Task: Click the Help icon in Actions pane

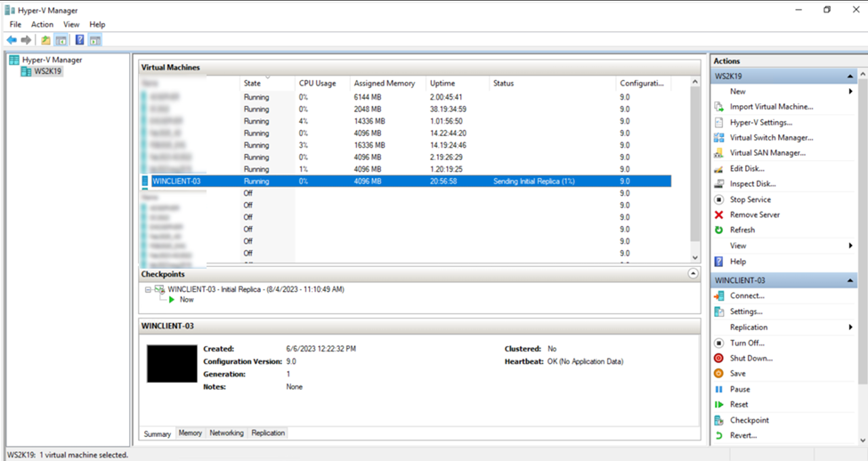Action: click(x=718, y=262)
